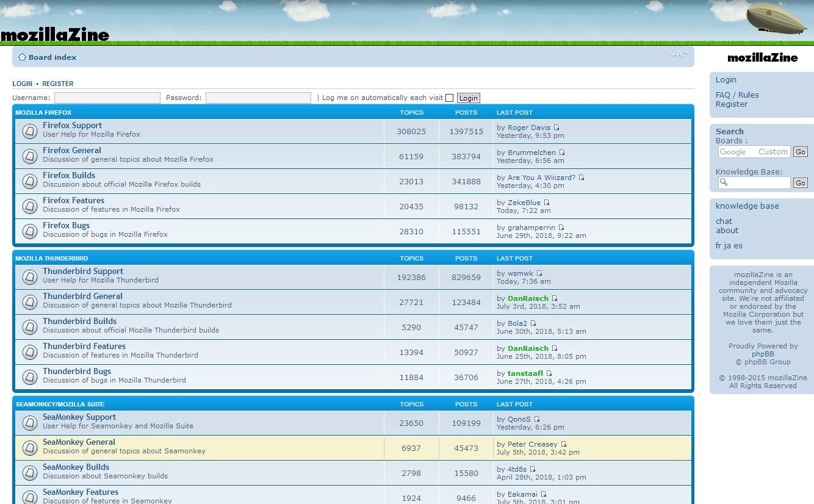Open the SeaMonkey General forum

point(79,442)
